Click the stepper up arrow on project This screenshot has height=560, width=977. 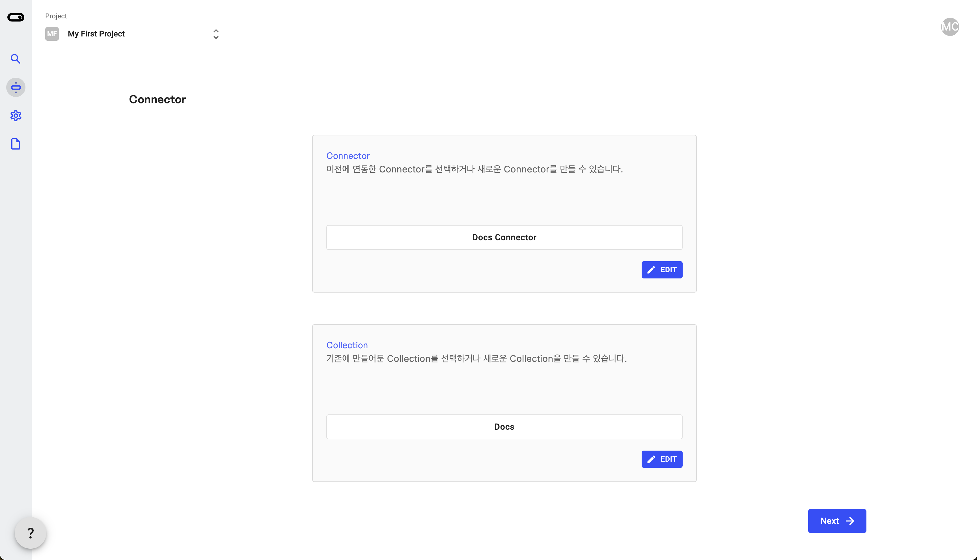point(216,31)
